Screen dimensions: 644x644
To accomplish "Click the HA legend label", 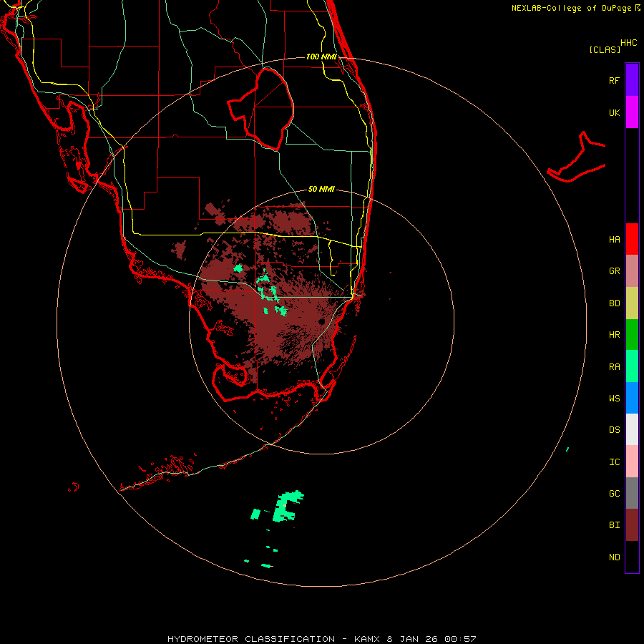I will pyautogui.click(x=614, y=239).
